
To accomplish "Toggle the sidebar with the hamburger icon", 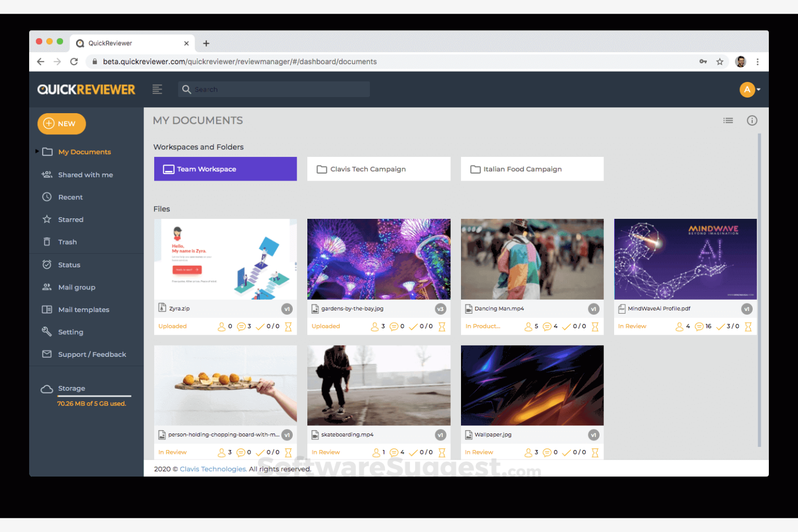I will (x=157, y=89).
